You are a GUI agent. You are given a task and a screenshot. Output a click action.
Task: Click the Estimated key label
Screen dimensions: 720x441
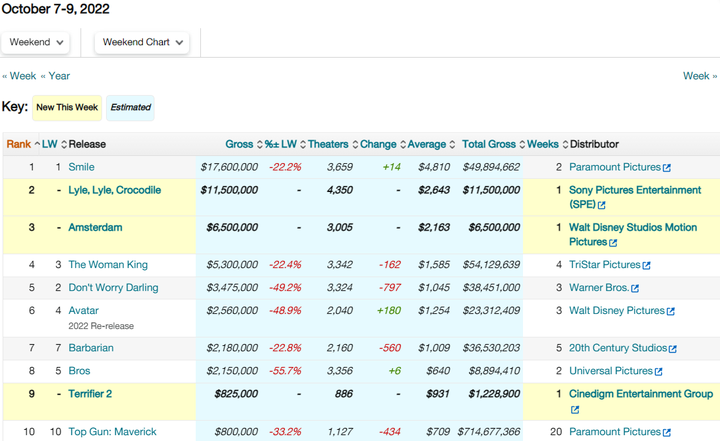point(130,108)
